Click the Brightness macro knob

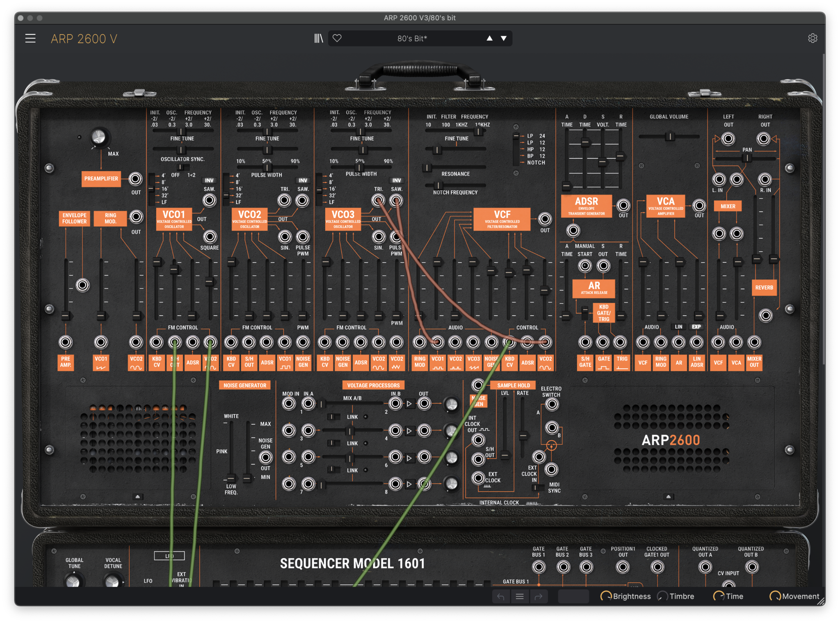click(605, 596)
